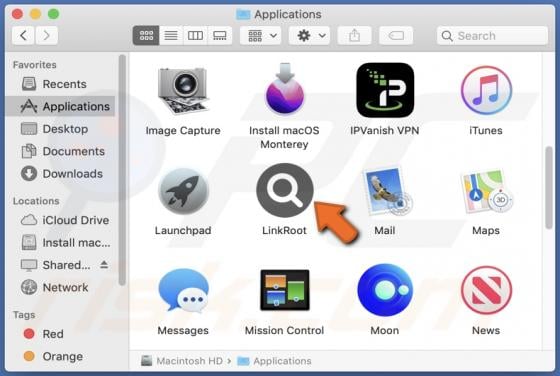Select the Moon app icon
The image size is (560, 376).
[385, 290]
